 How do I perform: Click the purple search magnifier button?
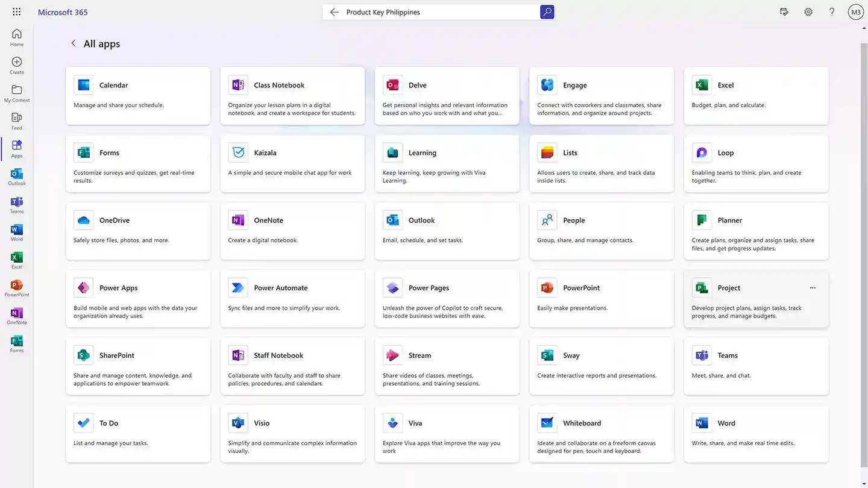(x=547, y=12)
